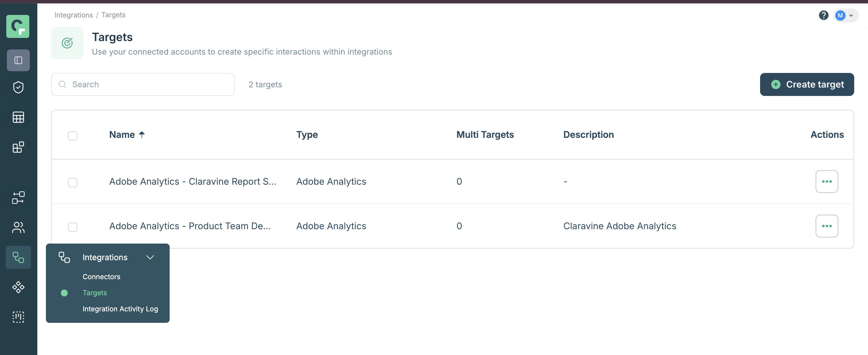Open the blocks widgets sidebar icon

click(18, 147)
